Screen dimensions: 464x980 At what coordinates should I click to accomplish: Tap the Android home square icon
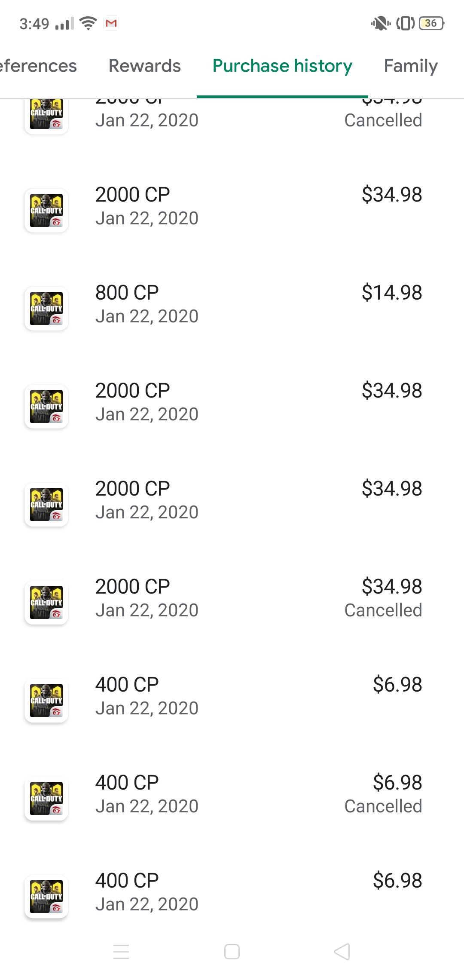[x=232, y=952]
